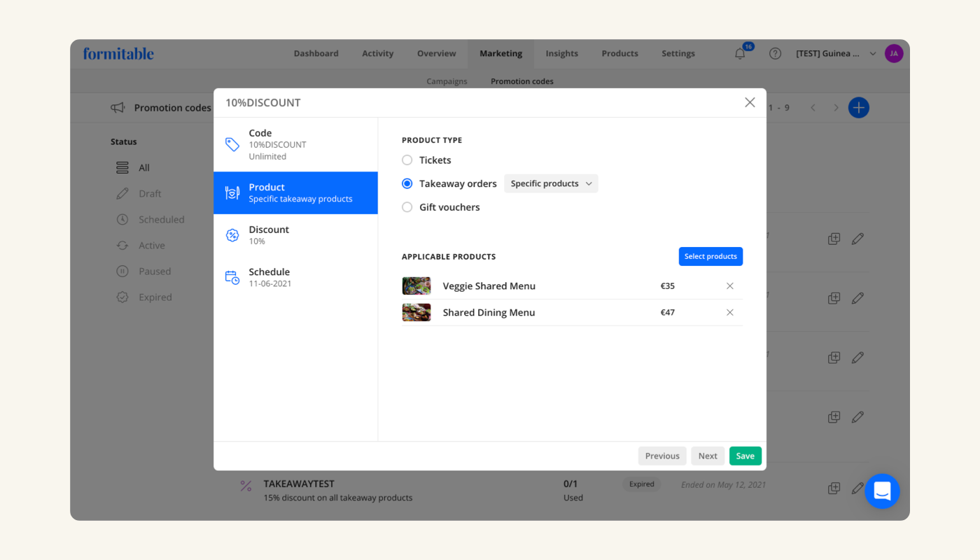980x560 pixels.
Task: Click the Next button
Action: pos(707,456)
